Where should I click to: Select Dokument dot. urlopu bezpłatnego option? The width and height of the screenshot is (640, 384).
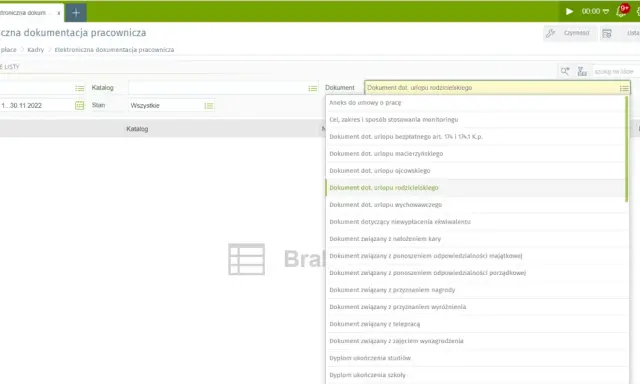click(476, 137)
